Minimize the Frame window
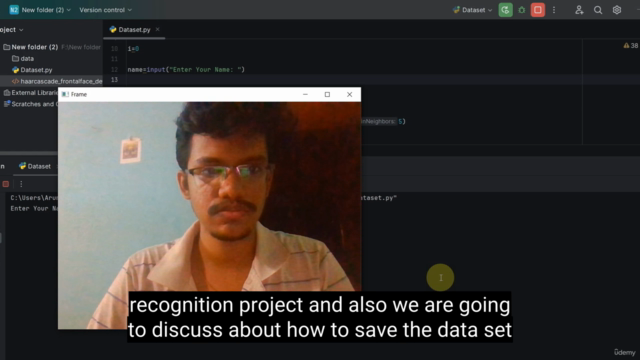Screen dimensions: 640x360 click(x=305, y=94)
